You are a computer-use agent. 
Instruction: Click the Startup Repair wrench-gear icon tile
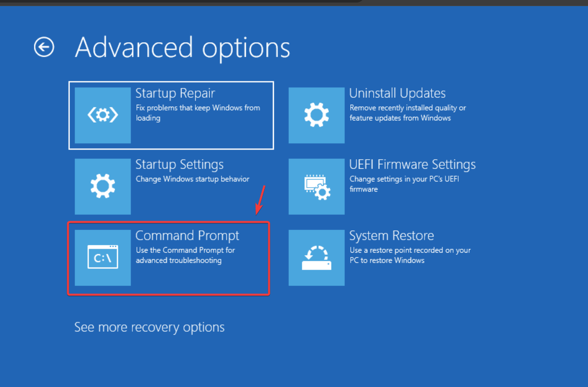click(x=103, y=115)
